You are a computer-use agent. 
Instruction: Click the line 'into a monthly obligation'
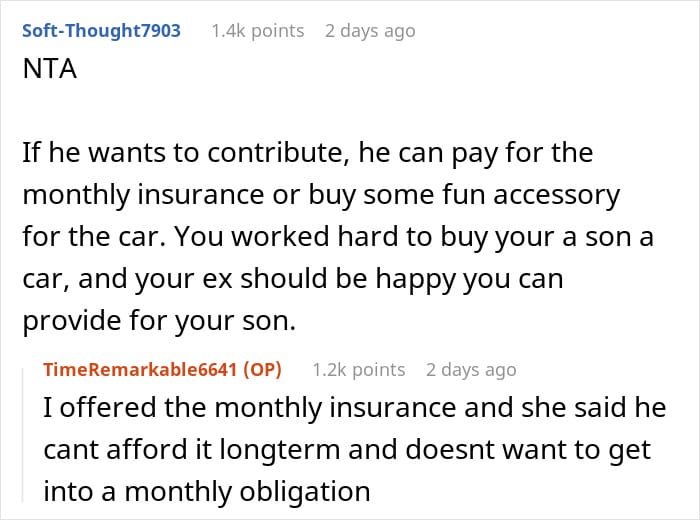point(207,492)
